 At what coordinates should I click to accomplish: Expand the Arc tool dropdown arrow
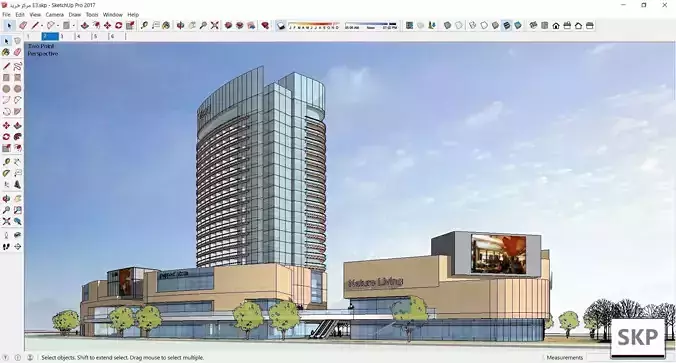point(58,26)
